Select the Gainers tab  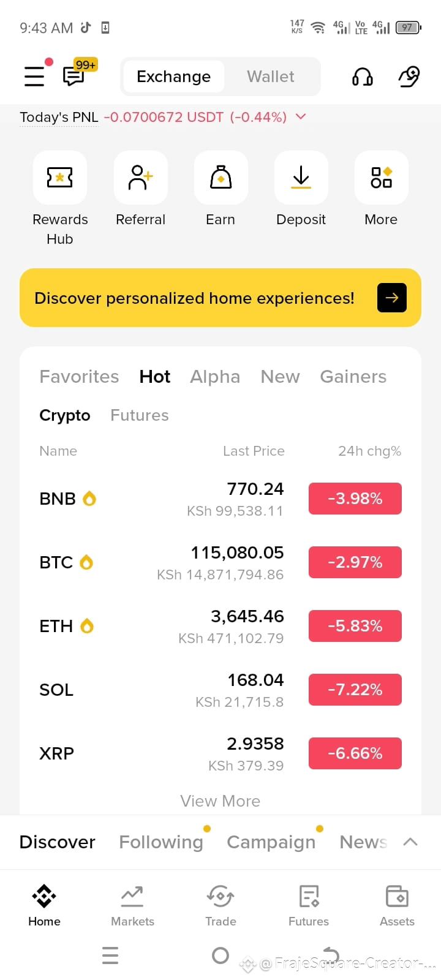(x=353, y=377)
